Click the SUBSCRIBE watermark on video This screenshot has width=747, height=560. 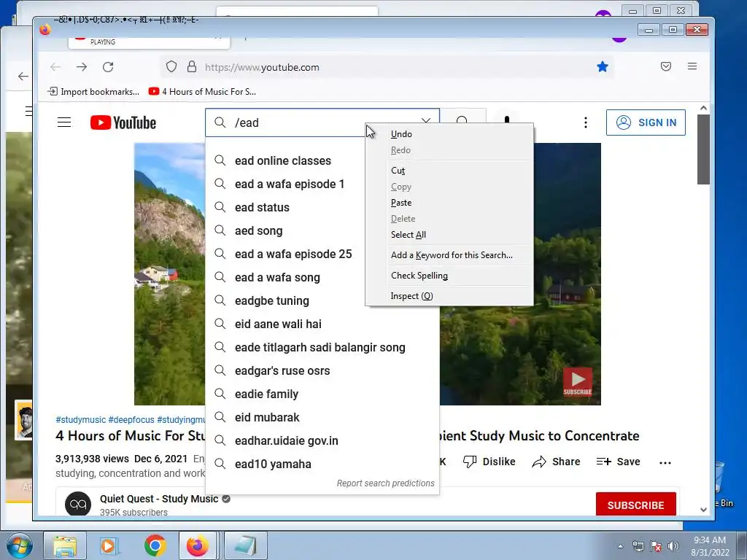(578, 382)
